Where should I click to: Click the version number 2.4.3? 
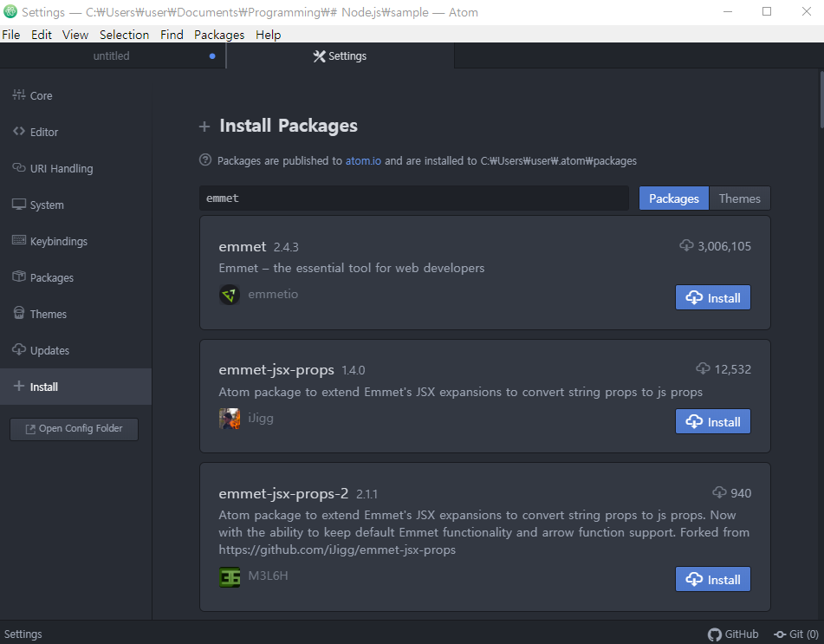click(x=286, y=247)
